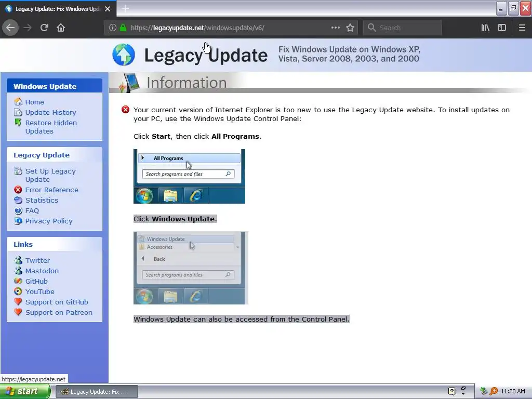Click the help question mark taskbar icon
This screenshot has width=532, height=399.
451,391
